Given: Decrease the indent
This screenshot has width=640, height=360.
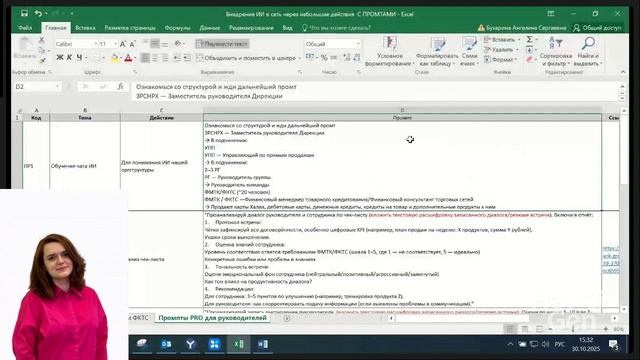Looking at the screenshot, I should (x=177, y=58).
